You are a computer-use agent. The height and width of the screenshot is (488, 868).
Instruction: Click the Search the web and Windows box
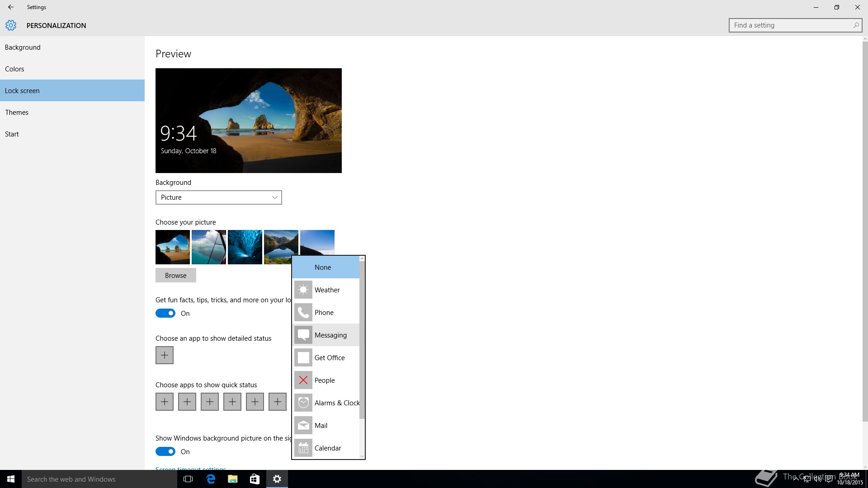[99, 479]
